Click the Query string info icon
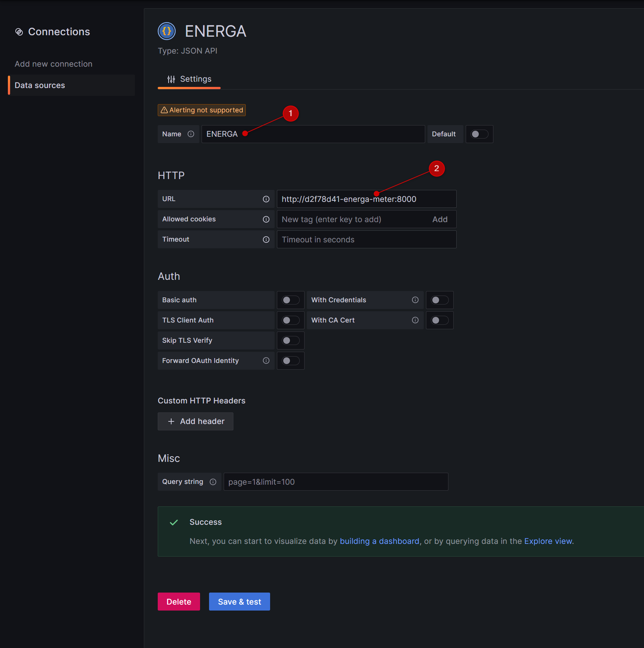This screenshot has width=644, height=648. click(213, 482)
